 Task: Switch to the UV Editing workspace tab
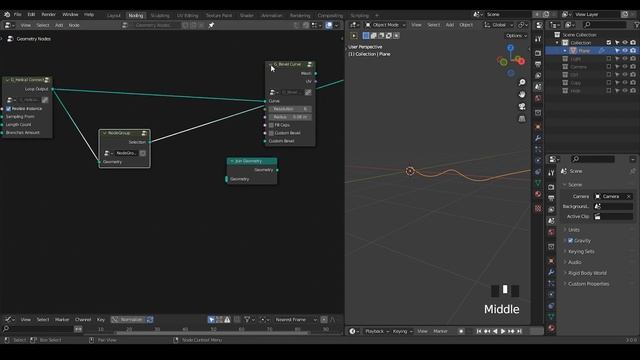tap(187, 16)
